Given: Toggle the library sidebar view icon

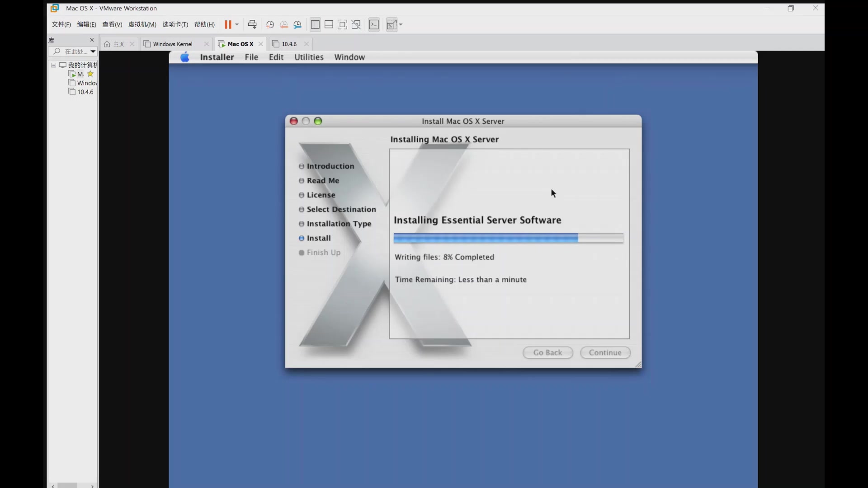Looking at the screenshot, I should pos(316,24).
